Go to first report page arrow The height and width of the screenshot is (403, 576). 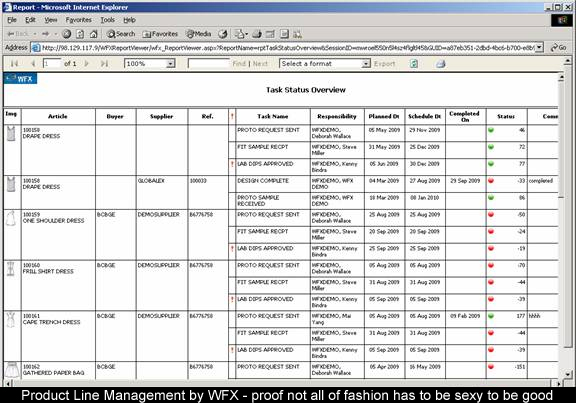point(14,64)
